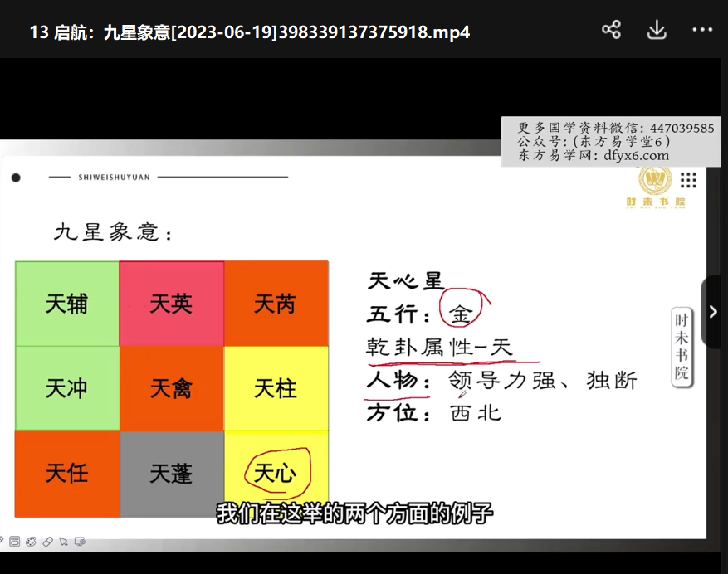Viewport: 728px width, 574px height.
Task: Click the green 天辅 cell
Action: point(67,304)
